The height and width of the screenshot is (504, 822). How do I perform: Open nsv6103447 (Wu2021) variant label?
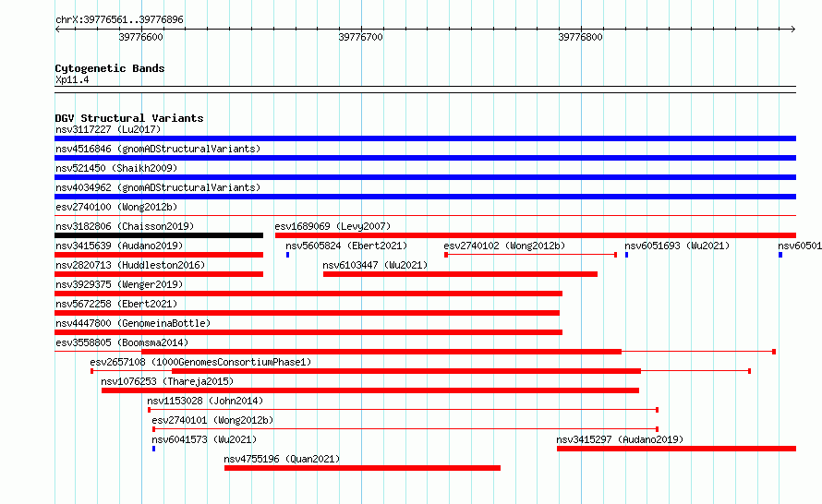pyautogui.click(x=375, y=265)
